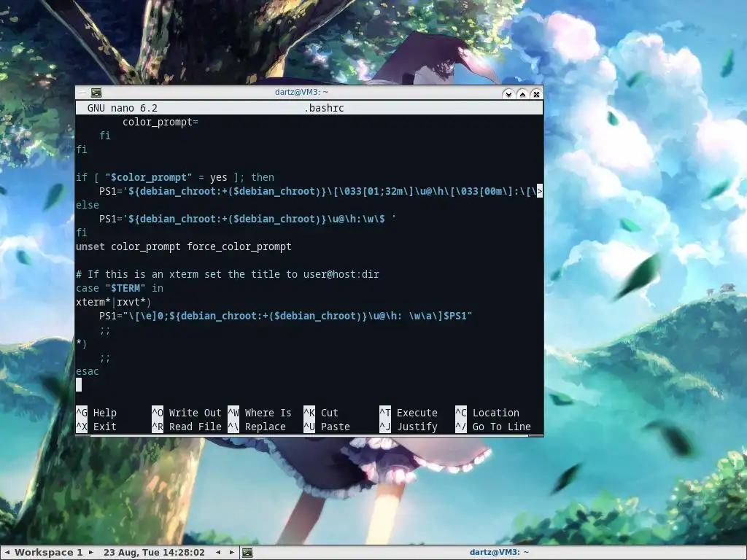747x560 pixels.
Task: Click the .bashrc filename in nano header
Action: (x=324, y=108)
